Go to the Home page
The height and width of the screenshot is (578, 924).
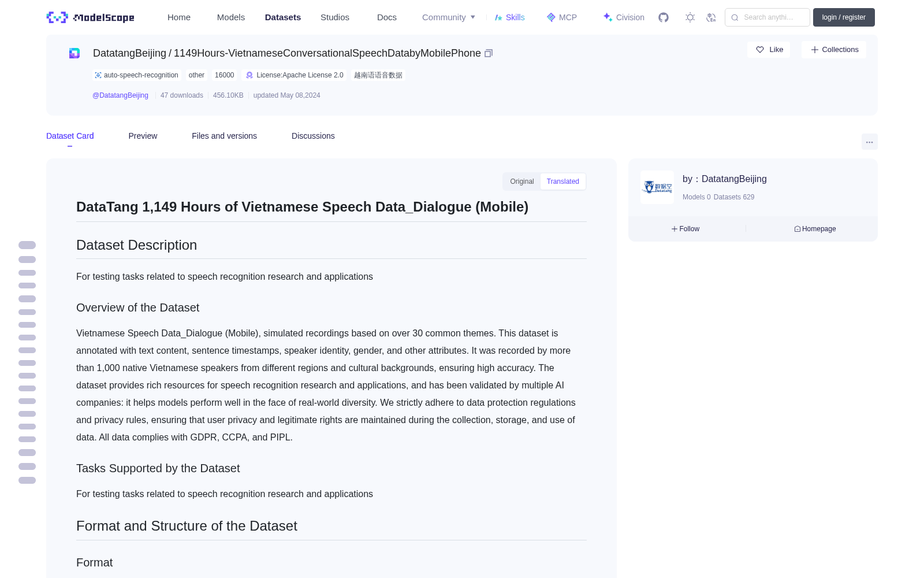pyautogui.click(x=179, y=17)
